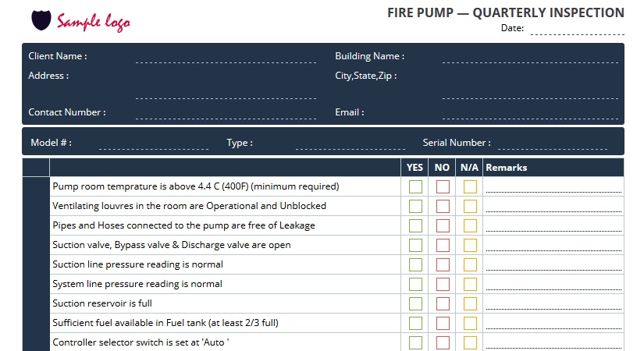The width and height of the screenshot is (644, 351).
Task: Check YES for Suction valve row
Action: tap(415, 245)
